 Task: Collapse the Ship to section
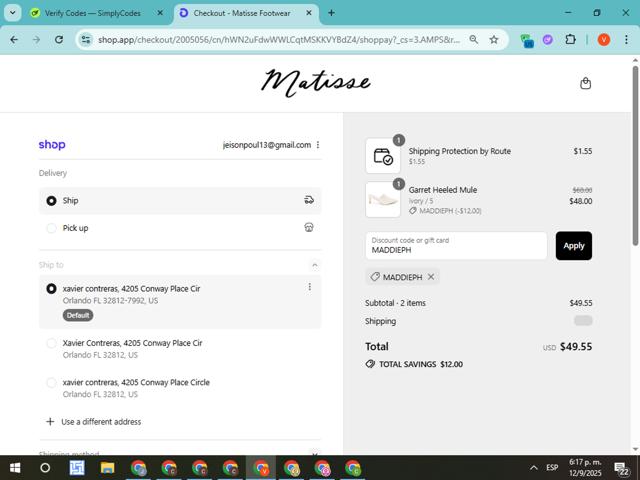[x=315, y=265]
